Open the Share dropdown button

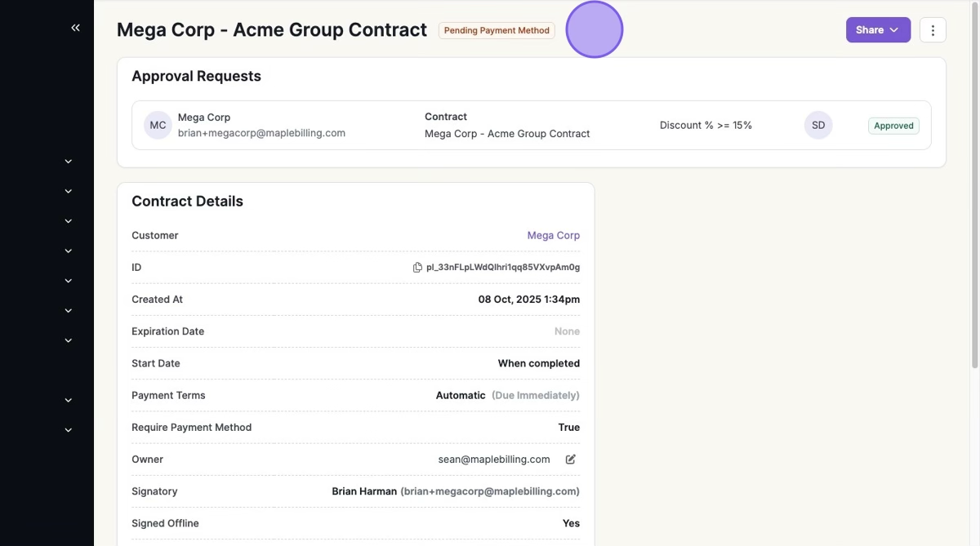point(878,30)
